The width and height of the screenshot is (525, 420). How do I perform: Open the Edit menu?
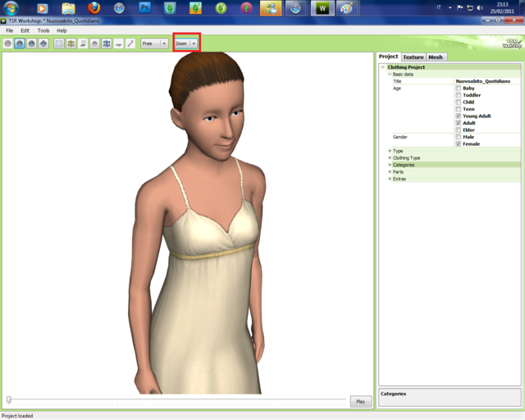tap(25, 30)
